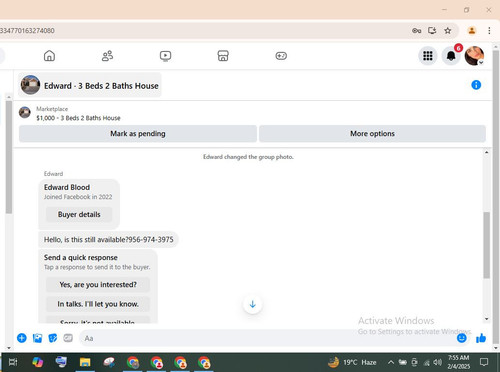Click thread scrollbar down arrow
The width and height of the screenshot is (500, 372).
click(x=487, y=319)
